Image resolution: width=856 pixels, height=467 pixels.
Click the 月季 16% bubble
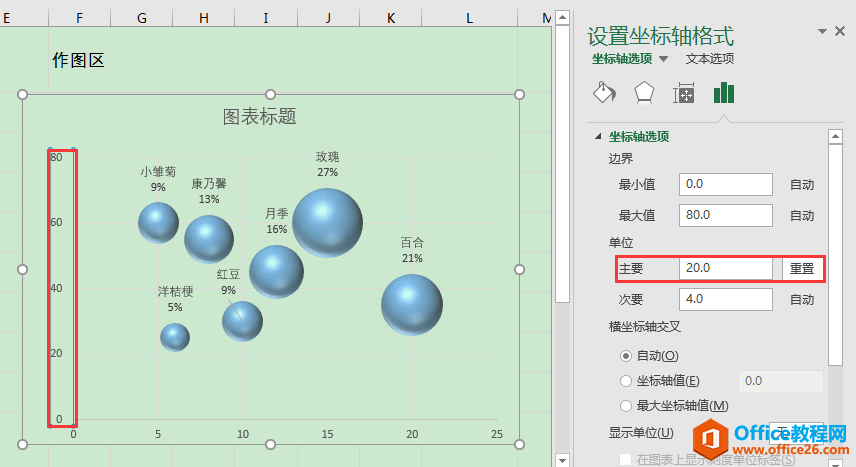click(276, 271)
